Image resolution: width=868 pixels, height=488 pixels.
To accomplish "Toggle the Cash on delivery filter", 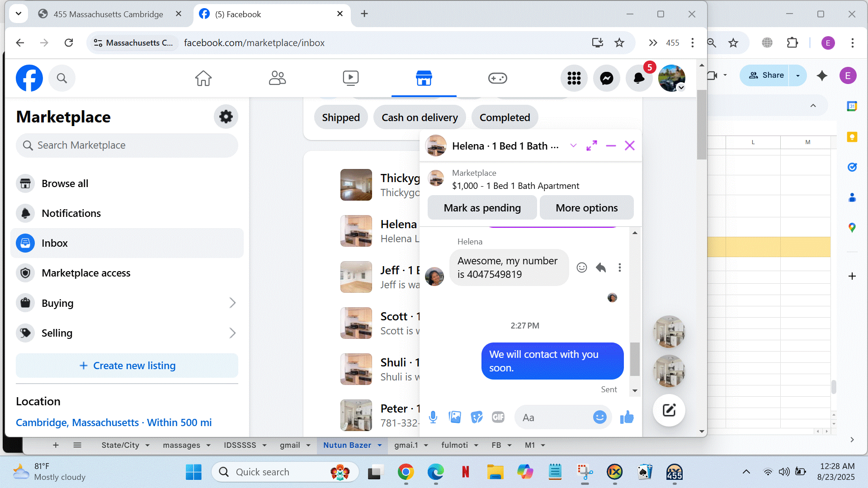I will point(419,117).
